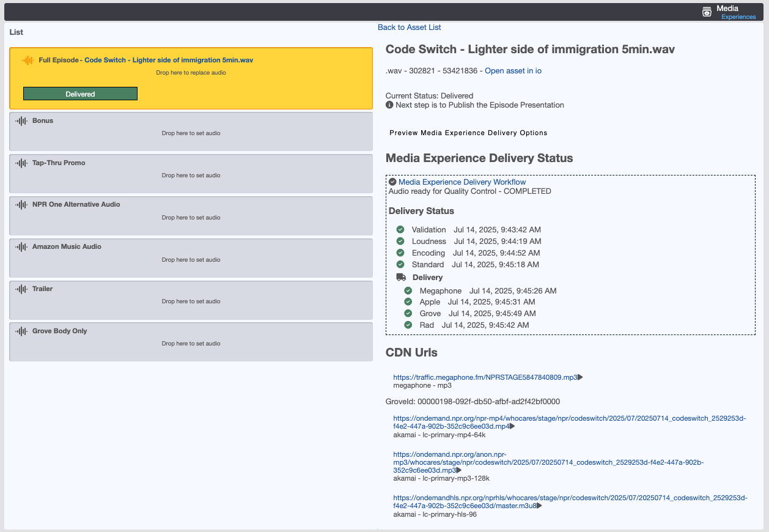Viewport: 769px width, 532px height.
Task: Open the ondemandhls master.m3u8 link
Action: tap(570, 502)
